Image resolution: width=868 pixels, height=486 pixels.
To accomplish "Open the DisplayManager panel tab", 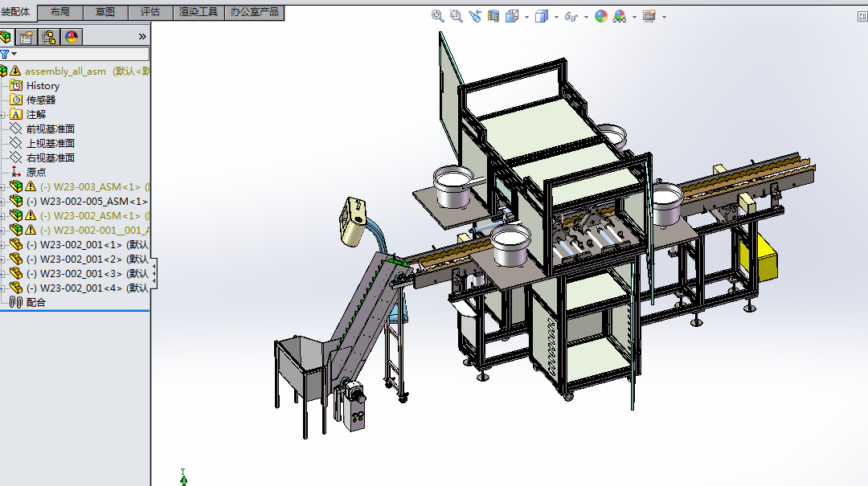I will (72, 37).
